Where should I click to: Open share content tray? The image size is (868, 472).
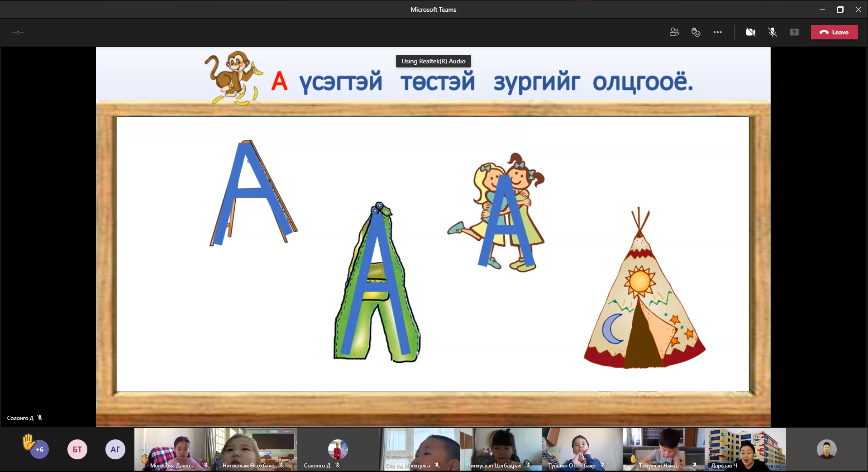tap(794, 32)
